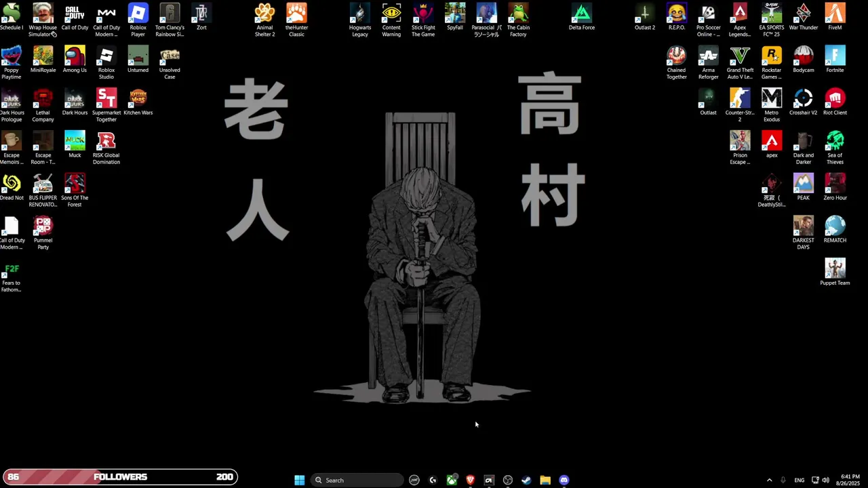
Task: Select the Prison Escape icon
Action: pos(740,148)
